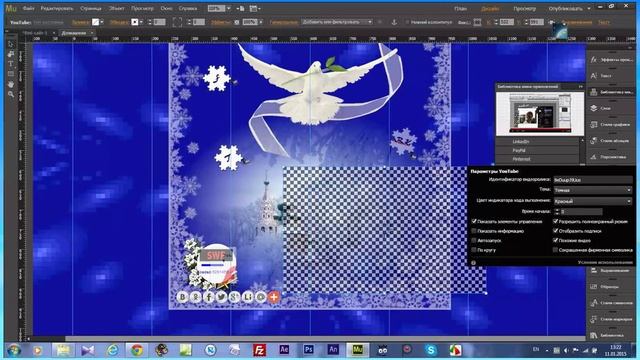Click the info icon in the YouTube options
Viewport: 640px width, 360px height.
point(473,262)
